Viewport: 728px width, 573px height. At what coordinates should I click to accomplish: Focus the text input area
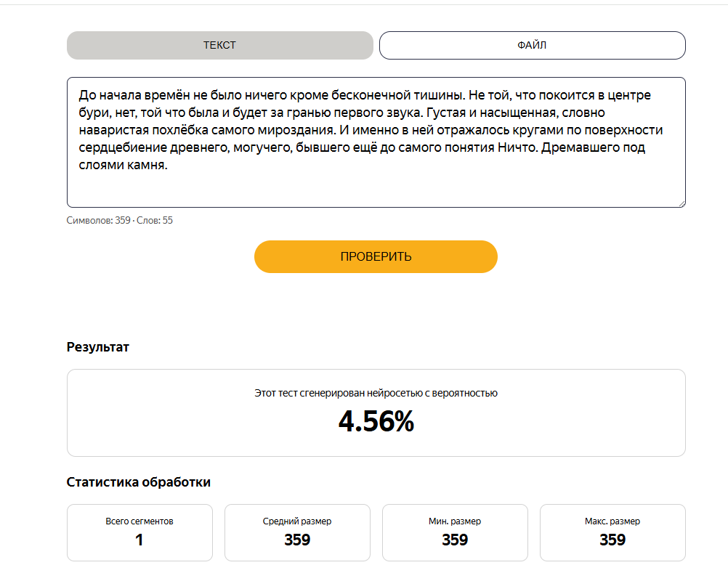click(376, 142)
